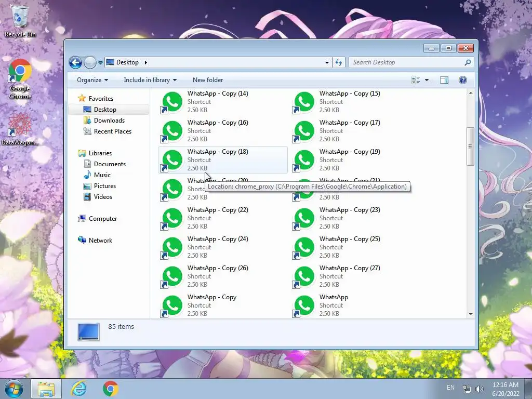This screenshot has height=399, width=532.
Task: Click the EN language indicator
Action: point(450,388)
